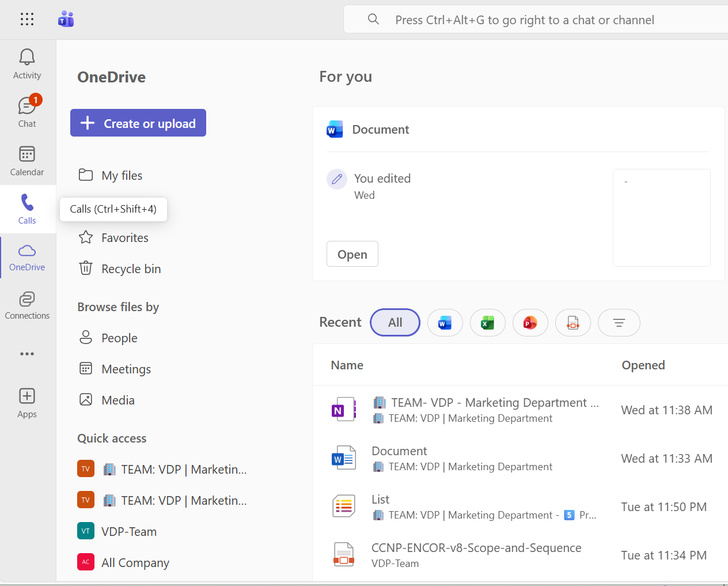This screenshot has height=586, width=728.
Task: Click the Microsoft Teams logo icon
Action: click(x=66, y=19)
